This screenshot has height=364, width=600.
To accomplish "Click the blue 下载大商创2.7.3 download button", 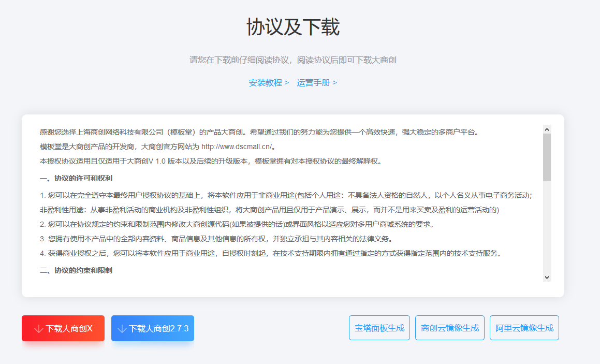I will point(153,328).
